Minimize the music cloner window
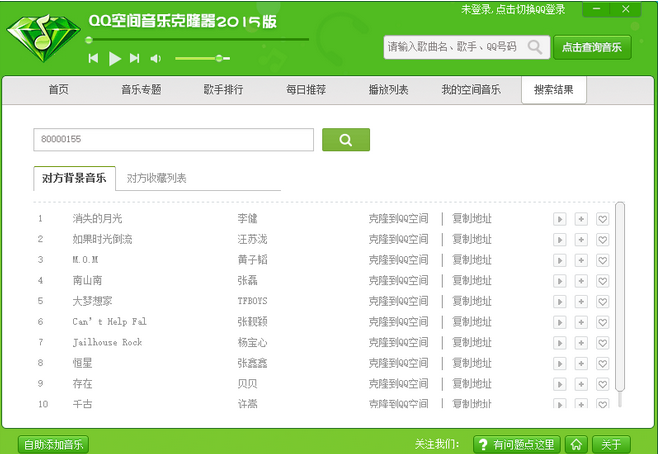659x454 pixels. point(597,9)
